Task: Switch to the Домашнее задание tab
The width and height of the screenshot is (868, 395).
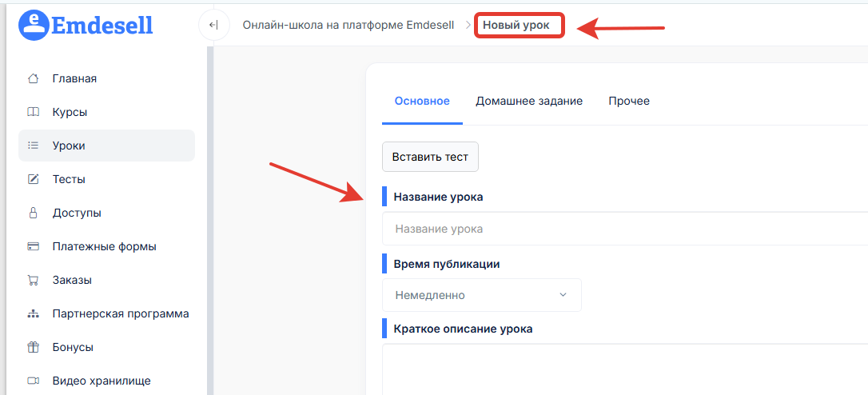Action: 528,102
